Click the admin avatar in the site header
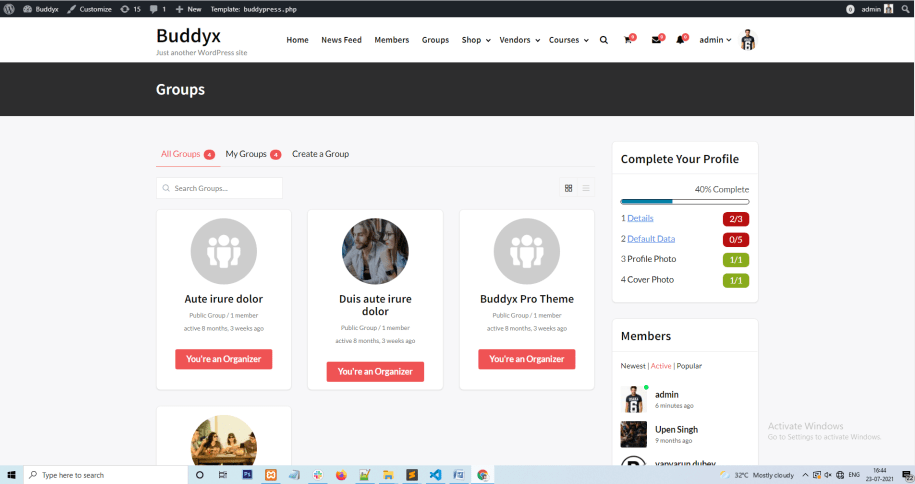The image size is (915, 484). (x=748, y=40)
